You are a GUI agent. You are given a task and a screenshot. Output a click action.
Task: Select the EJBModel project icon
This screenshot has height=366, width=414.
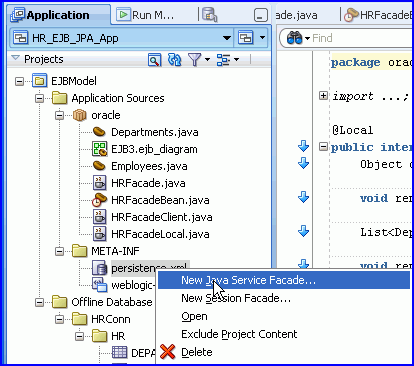tap(39, 81)
